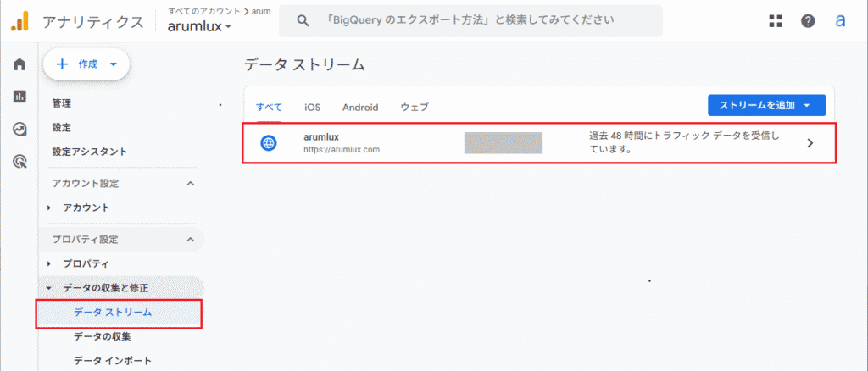Open 設定 in the sidebar
Viewport: 868px width, 371px height.
[x=61, y=127]
